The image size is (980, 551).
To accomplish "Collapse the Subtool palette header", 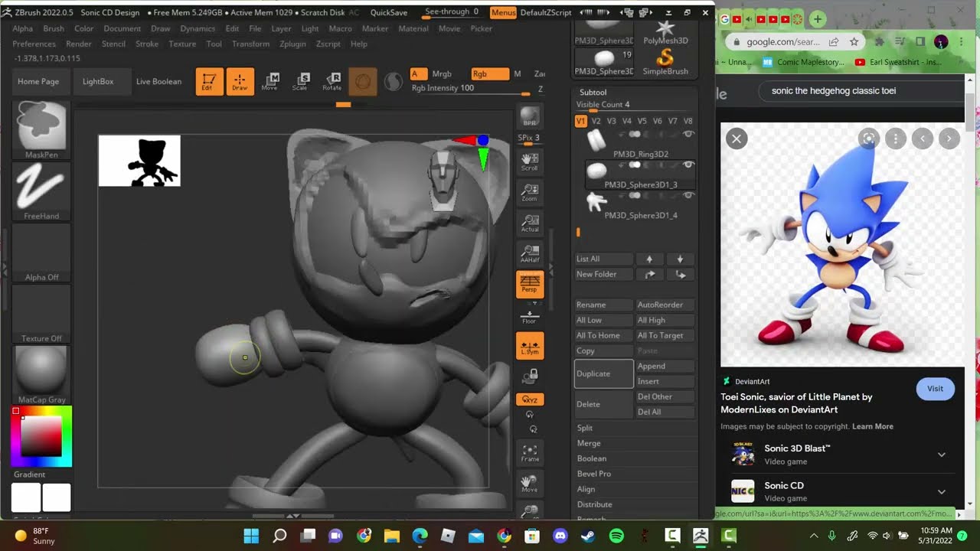I will [593, 93].
